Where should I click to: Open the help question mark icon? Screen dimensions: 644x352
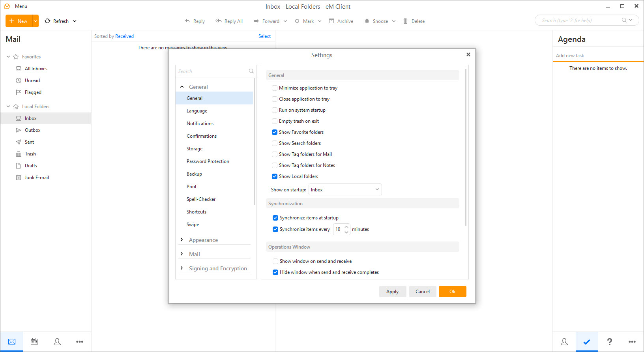click(609, 342)
